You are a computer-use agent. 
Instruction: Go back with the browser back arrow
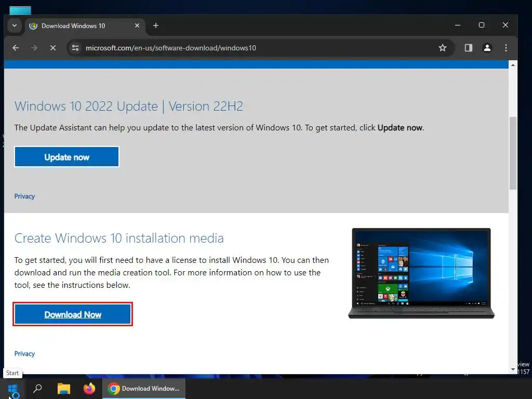16,48
